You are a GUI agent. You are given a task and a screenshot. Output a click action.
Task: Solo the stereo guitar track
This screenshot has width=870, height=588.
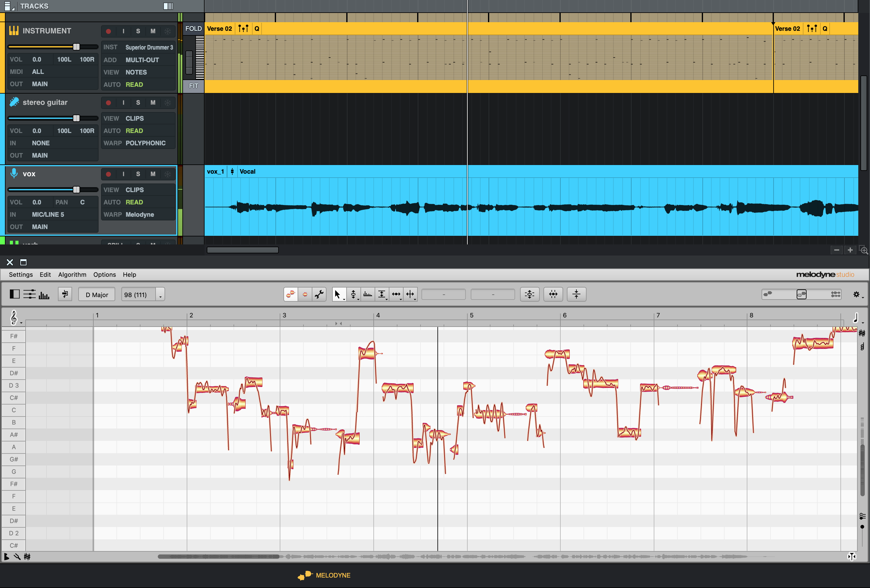(x=138, y=103)
